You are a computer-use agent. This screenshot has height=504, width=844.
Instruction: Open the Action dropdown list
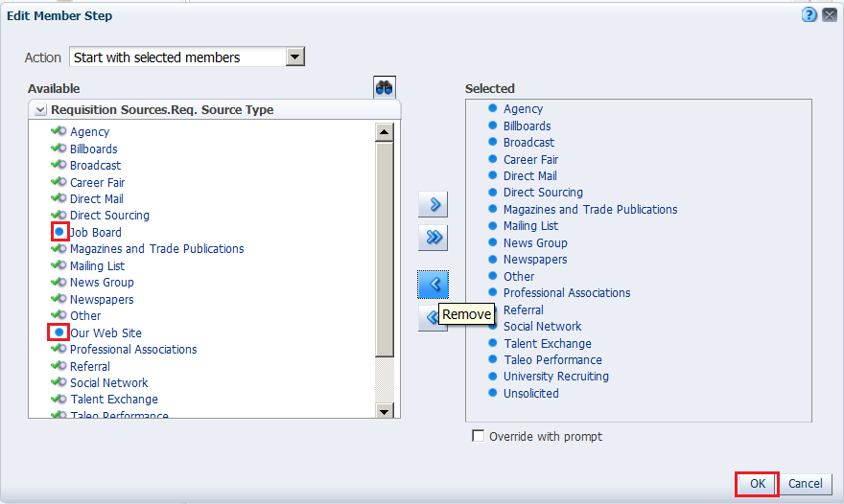[x=295, y=57]
